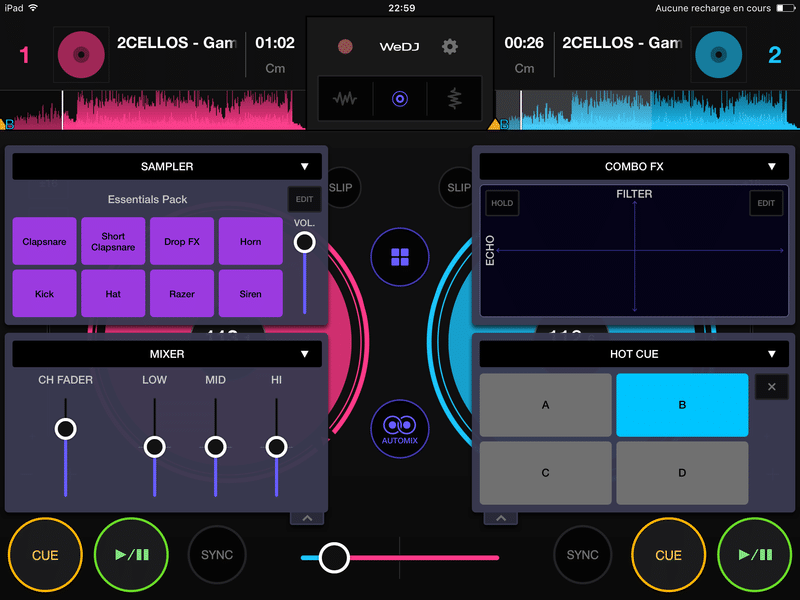The width and height of the screenshot is (800, 600).
Task: Play or pause deck 2
Action: pyautogui.click(x=755, y=555)
